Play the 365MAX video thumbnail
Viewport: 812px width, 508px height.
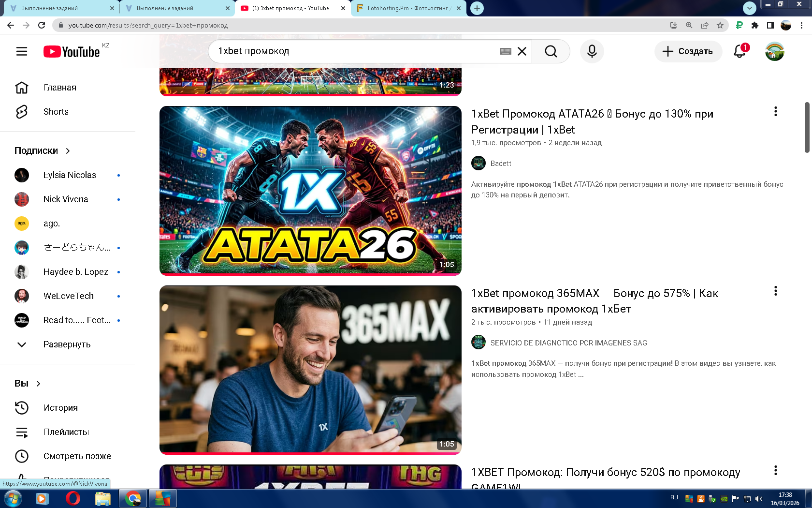[310, 370]
